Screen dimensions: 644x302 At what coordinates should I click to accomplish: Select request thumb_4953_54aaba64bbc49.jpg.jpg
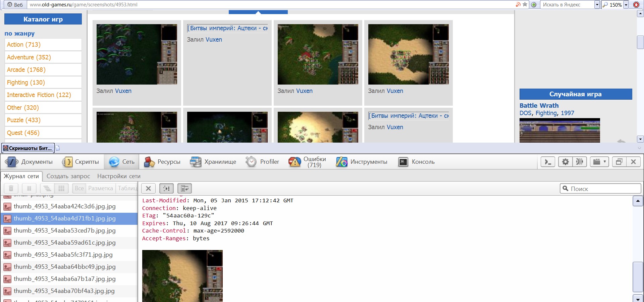click(69, 267)
